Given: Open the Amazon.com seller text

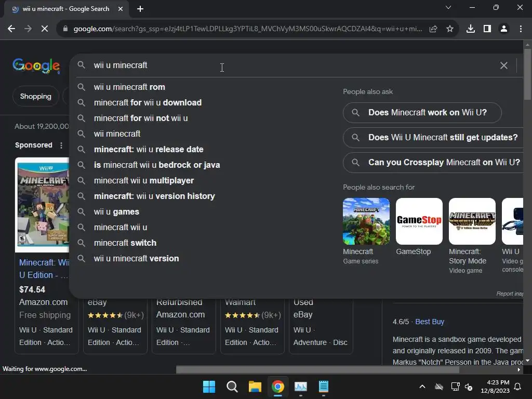Looking at the screenshot, I should point(44,302).
